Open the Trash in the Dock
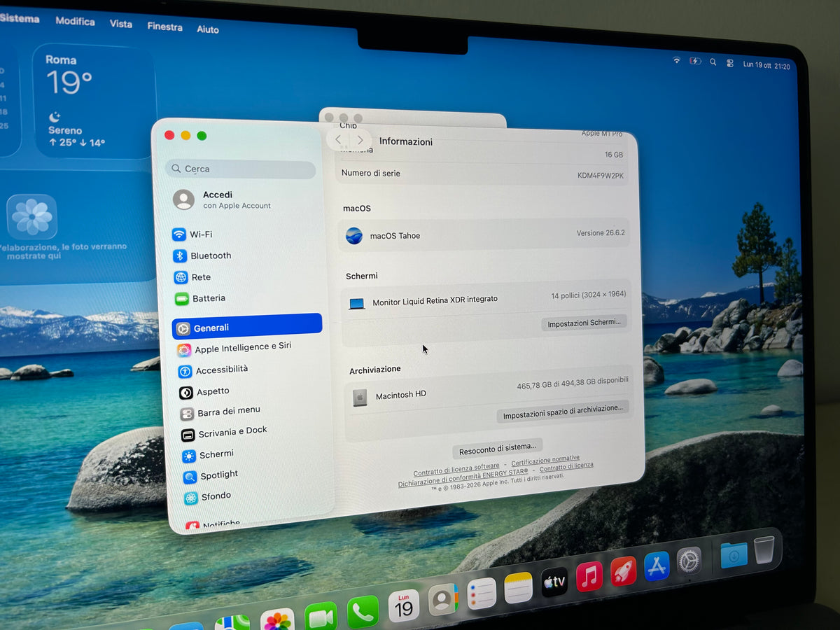 tap(764, 549)
